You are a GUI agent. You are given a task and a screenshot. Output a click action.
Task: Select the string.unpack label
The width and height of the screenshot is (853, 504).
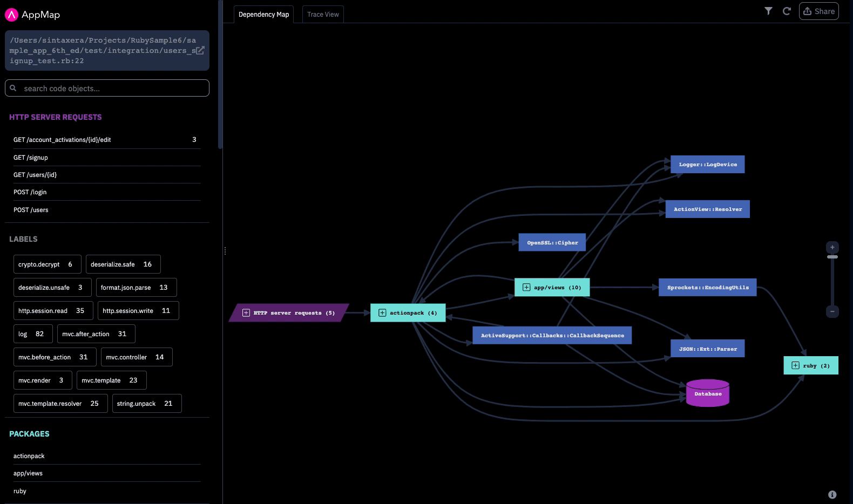coord(147,404)
